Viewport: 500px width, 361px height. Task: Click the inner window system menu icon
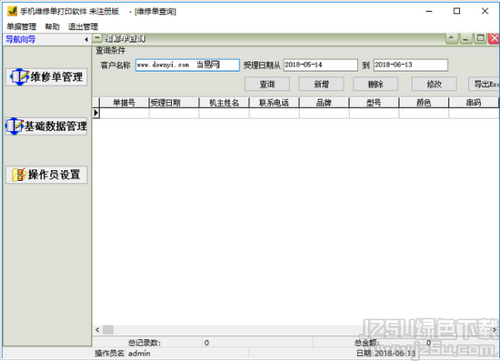pyautogui.click(x=97, y=38)
